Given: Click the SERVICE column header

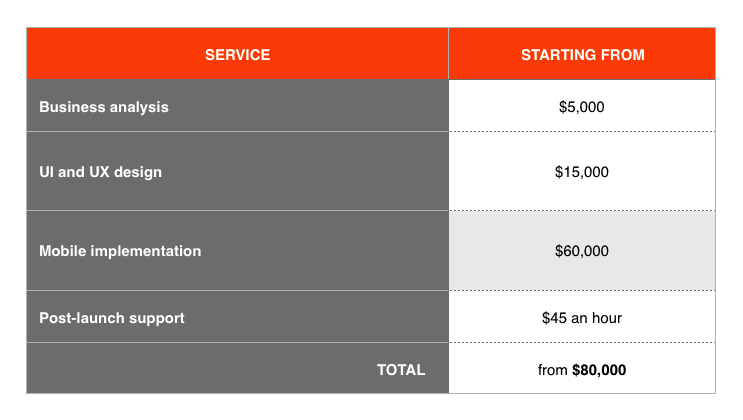Looking at the screenshot, I should 237,54.
